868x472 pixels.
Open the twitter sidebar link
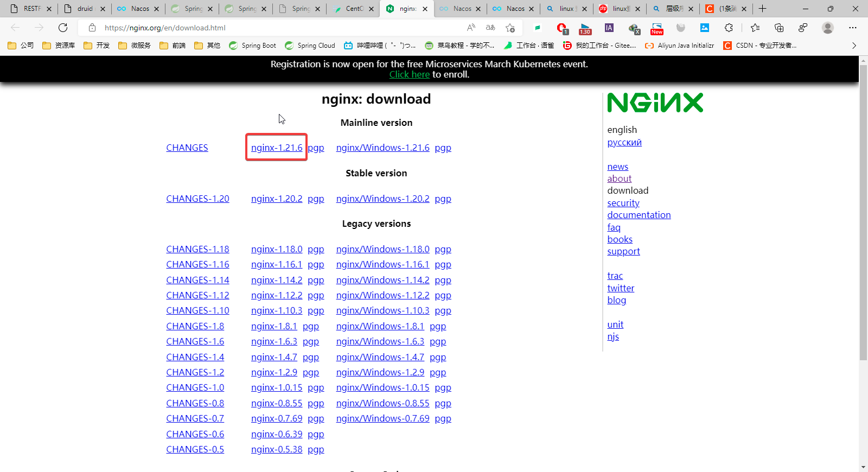point(621,288)
